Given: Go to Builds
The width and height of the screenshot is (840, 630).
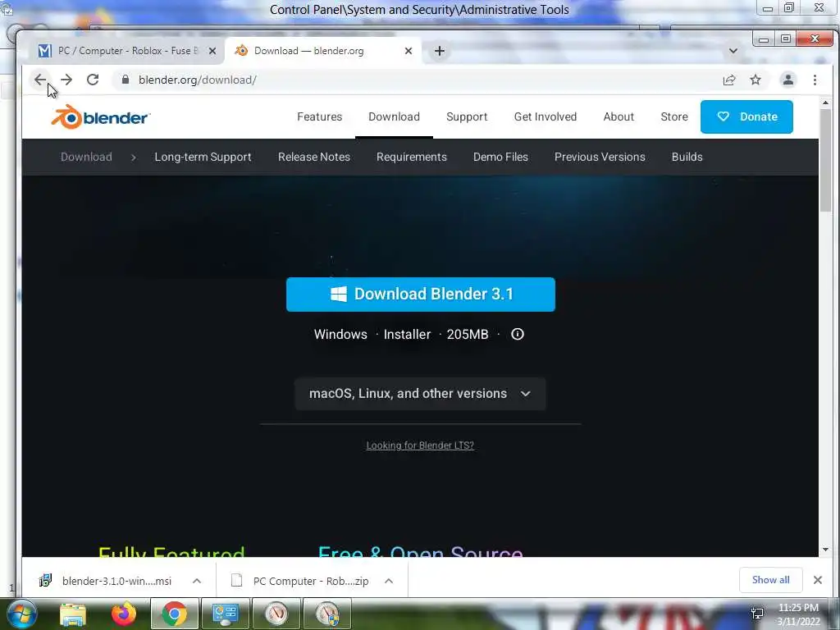Looking at the screenshot, I should click(687, 157).
